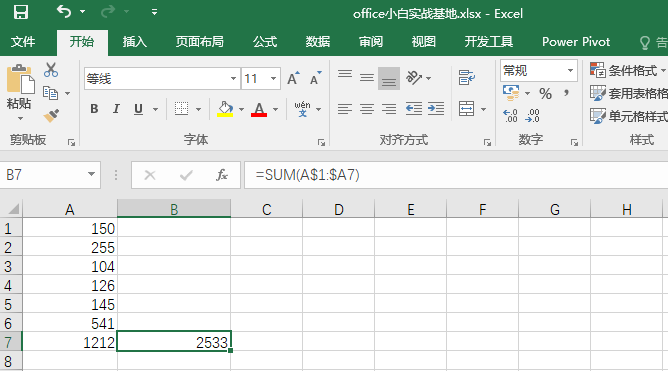This screenshot has width=668, height=371.
Task: Expand the 粘贴 paste options arrow
Action: click(x=20, y=118)
